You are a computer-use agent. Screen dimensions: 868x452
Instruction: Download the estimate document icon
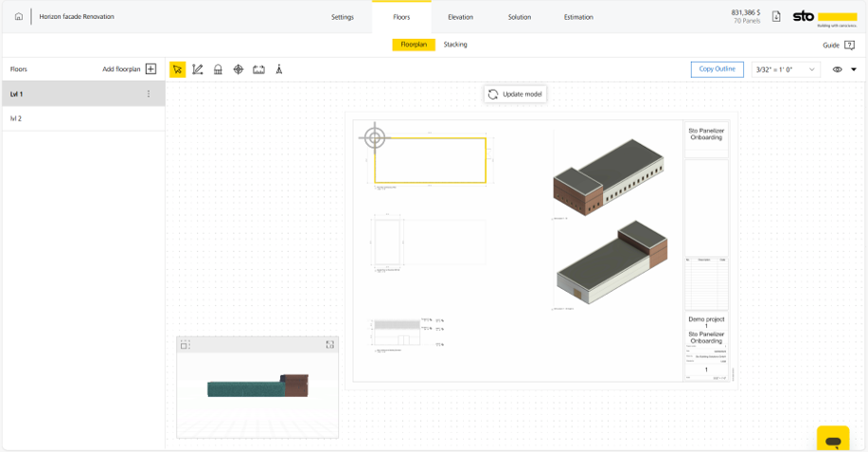(776, 17)
